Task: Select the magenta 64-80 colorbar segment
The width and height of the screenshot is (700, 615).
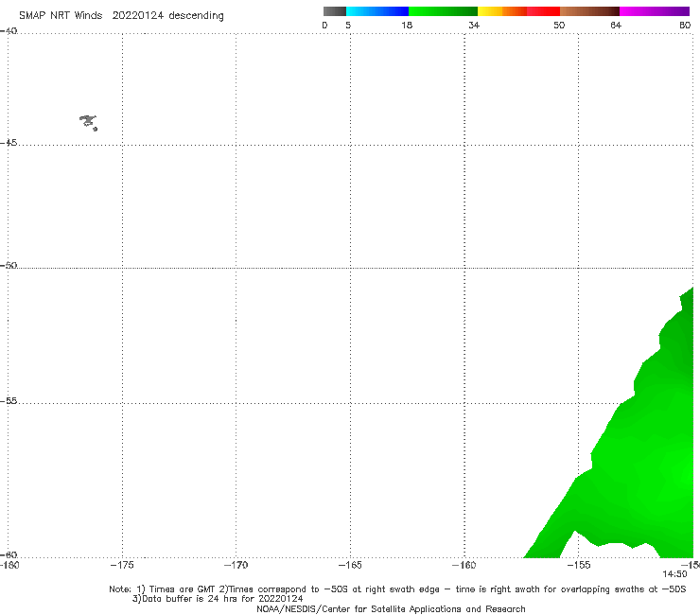Action: click(x=655, y=11)
